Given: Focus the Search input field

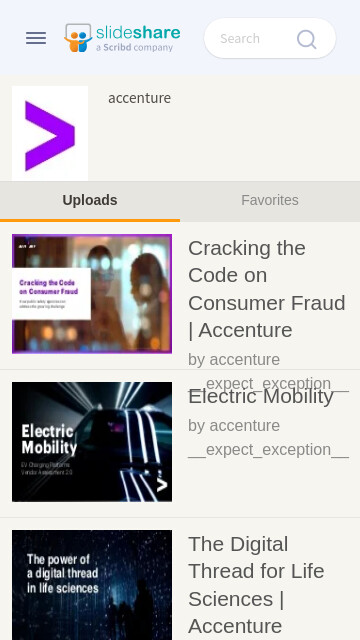Looking at the screenshot, I should point(270,38).
